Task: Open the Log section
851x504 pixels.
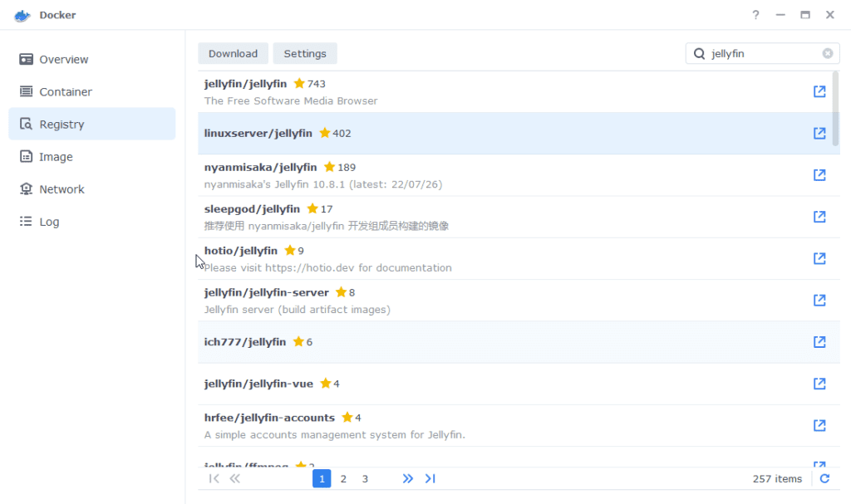Action: pyautogui.click(x=92, y=222)
